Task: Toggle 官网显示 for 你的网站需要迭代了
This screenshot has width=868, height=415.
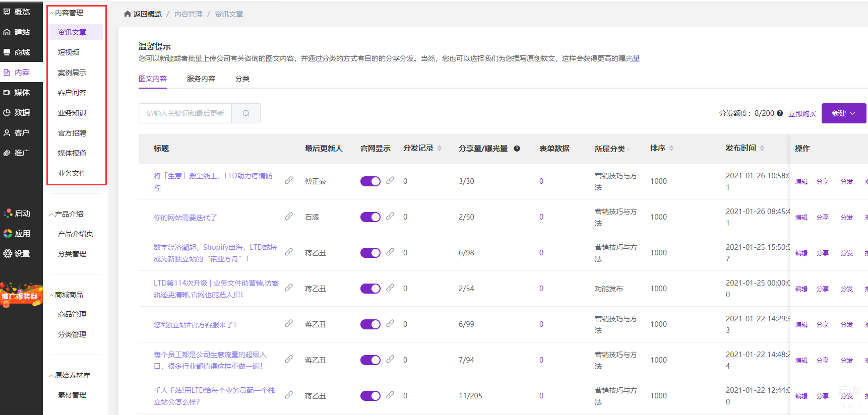Action: tap(370, 217)
